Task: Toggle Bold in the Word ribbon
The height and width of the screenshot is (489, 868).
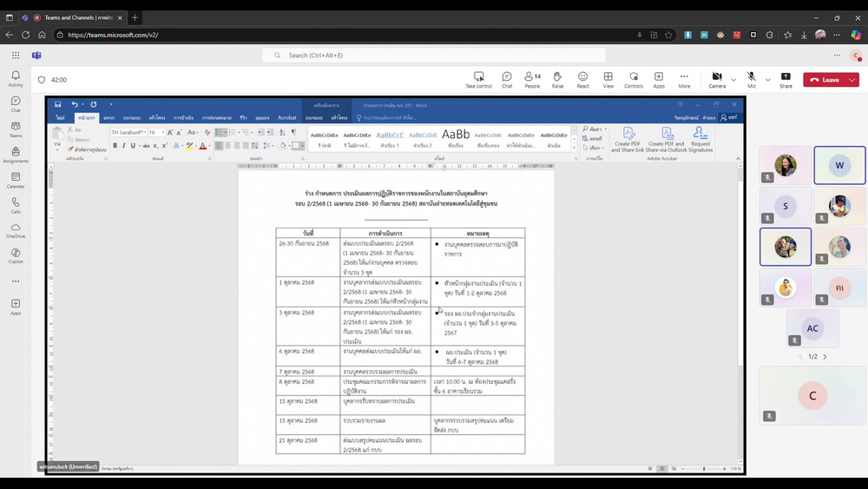Action: click(115, 146)
